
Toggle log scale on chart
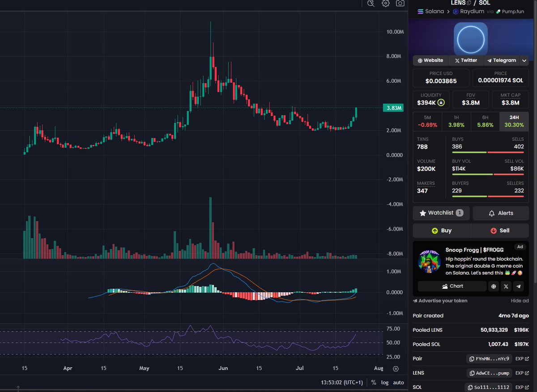385,383
